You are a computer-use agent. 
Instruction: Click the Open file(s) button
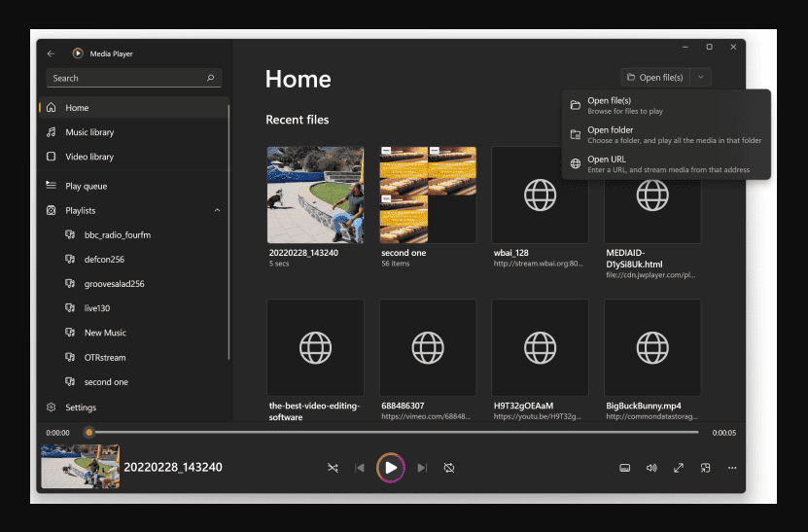(655, 78)
